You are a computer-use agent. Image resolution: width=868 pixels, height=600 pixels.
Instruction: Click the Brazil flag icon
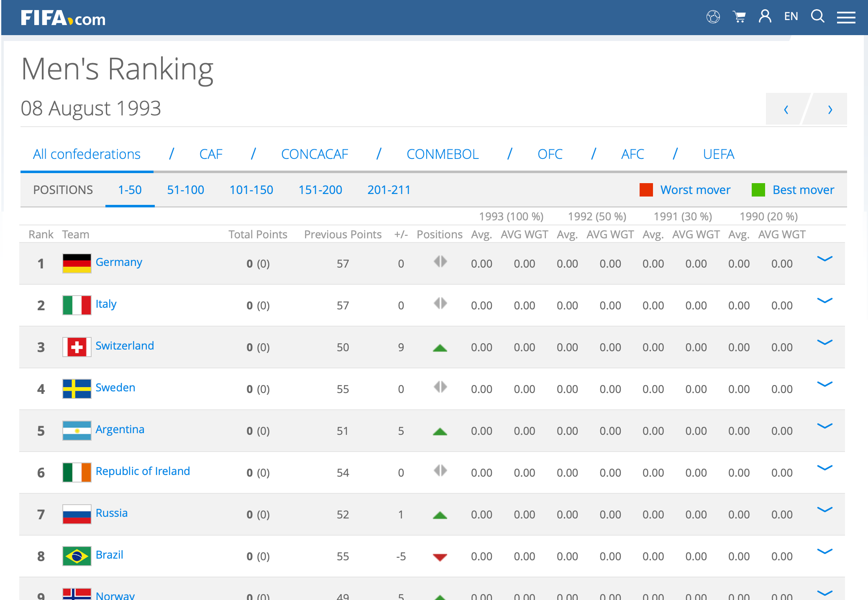tap(77, 556)
